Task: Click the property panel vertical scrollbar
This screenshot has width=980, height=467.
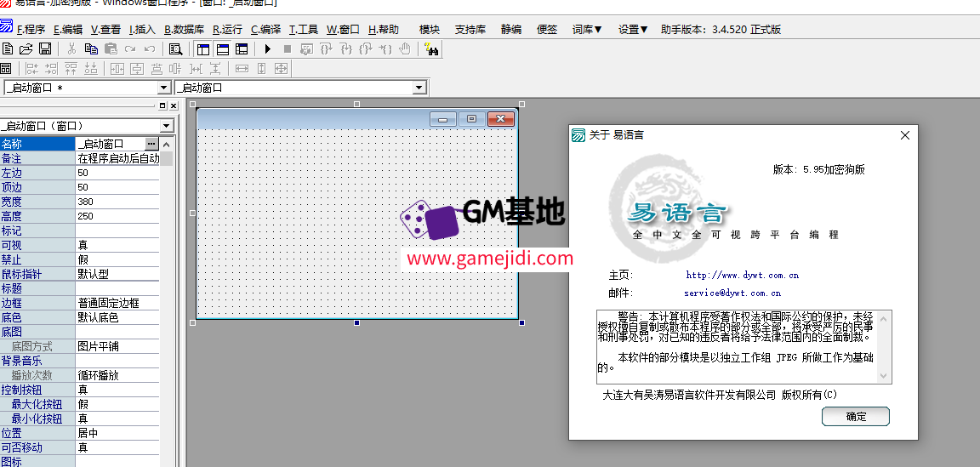Action: [166, 302]
